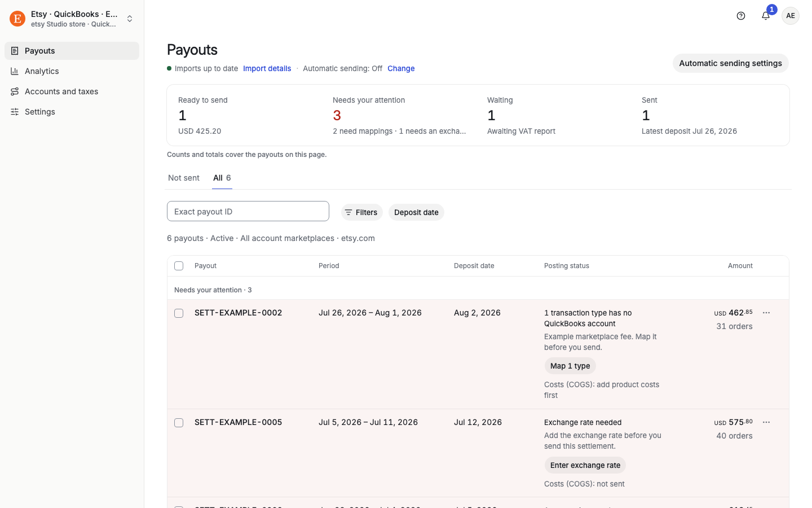Screen dimensions: 812x508
Task: Go to Accounts and taxes
Action: coord(72,91)
